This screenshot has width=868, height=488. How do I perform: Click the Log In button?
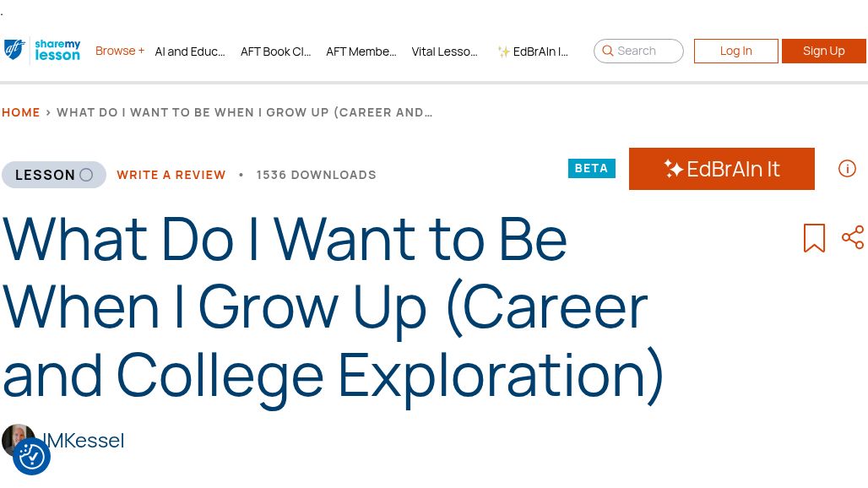(735, 52)
